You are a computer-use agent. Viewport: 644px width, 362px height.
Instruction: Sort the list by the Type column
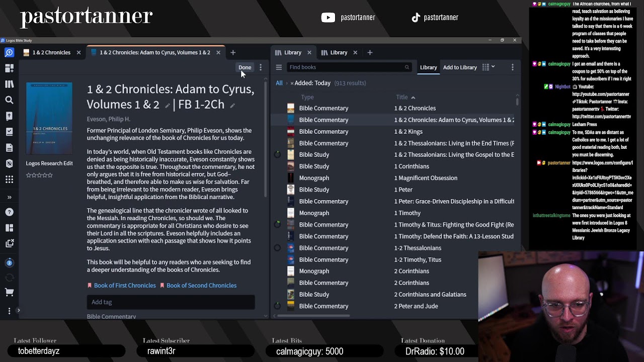click(307, 97)
